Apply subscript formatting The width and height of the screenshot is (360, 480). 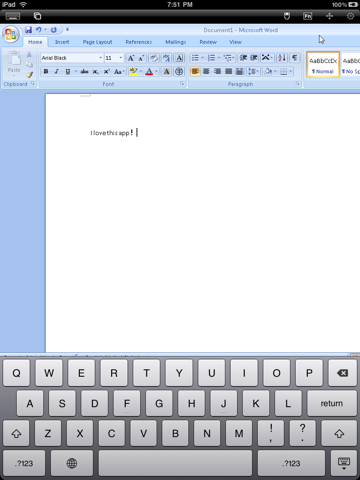click(95, 71)
